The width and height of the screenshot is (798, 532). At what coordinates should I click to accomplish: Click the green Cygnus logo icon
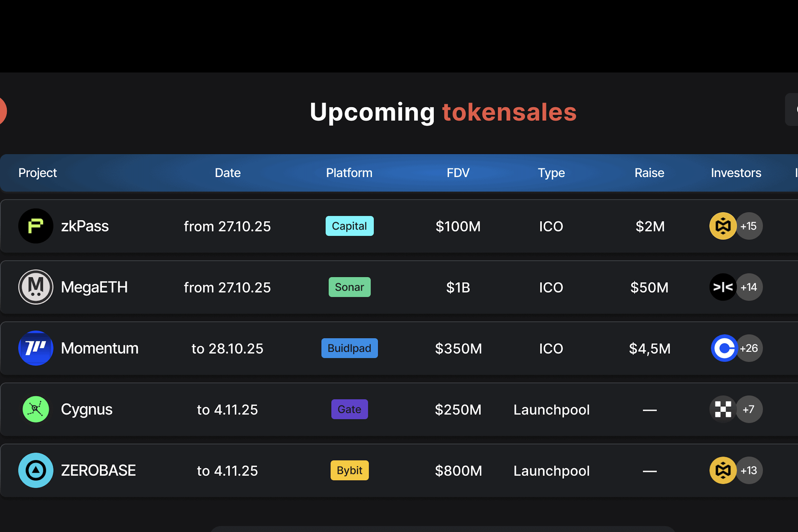(36, 409)
